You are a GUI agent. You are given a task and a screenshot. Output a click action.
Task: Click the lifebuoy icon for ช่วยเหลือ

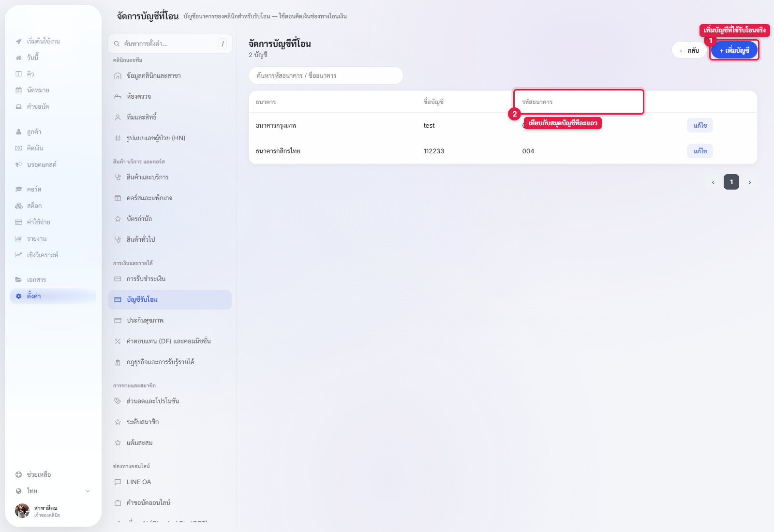pos(18,475)
